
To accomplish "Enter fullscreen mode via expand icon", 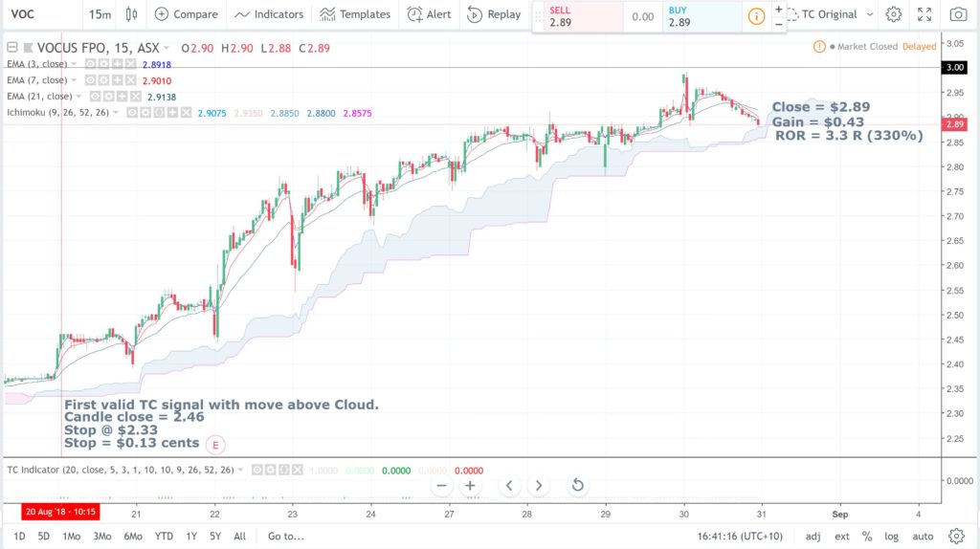I will (924, 14).
